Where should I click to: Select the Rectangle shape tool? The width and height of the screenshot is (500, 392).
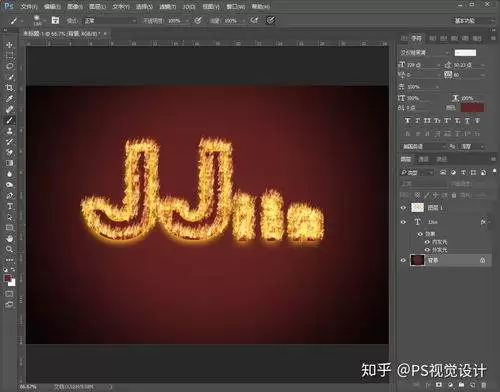[x=9, y=228]
